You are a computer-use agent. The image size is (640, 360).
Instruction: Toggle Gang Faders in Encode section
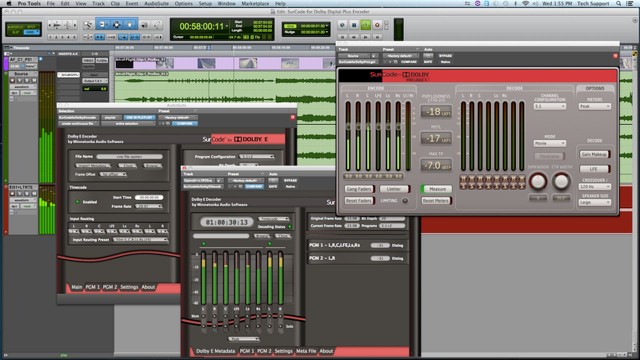[x=359, y=189]
